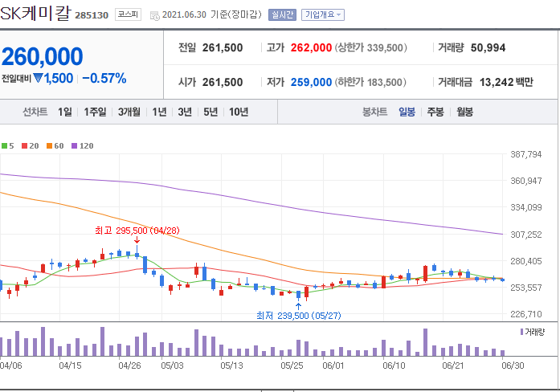560x392 pixels.
Task: Select the 3년 line chart period
Action: pyautogui.click(x=185, y=112)
